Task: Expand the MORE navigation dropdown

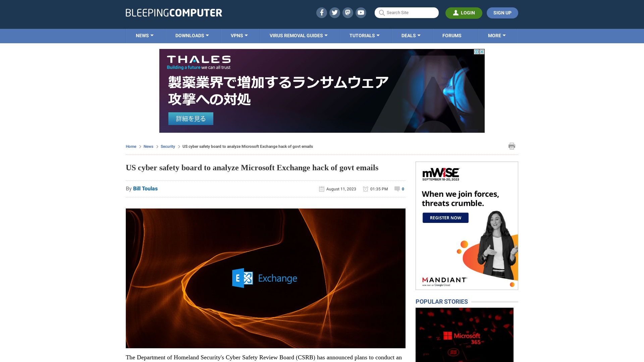Action: click(496, 35)
